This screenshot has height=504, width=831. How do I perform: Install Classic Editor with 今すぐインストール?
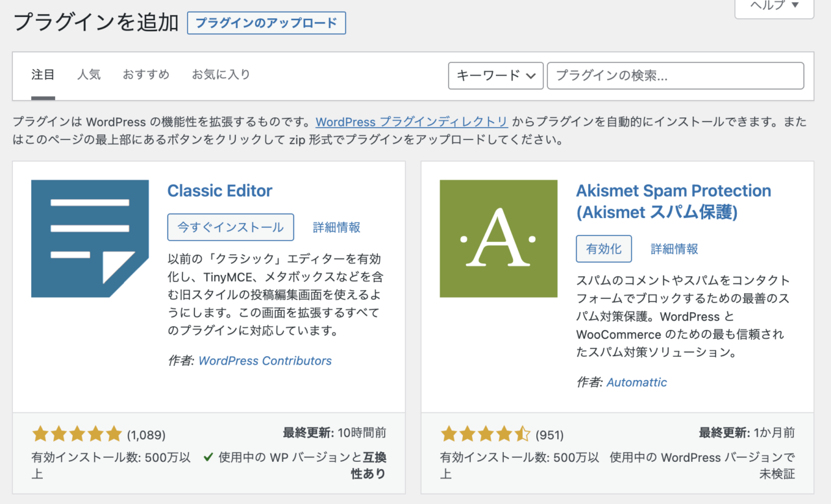230,228
